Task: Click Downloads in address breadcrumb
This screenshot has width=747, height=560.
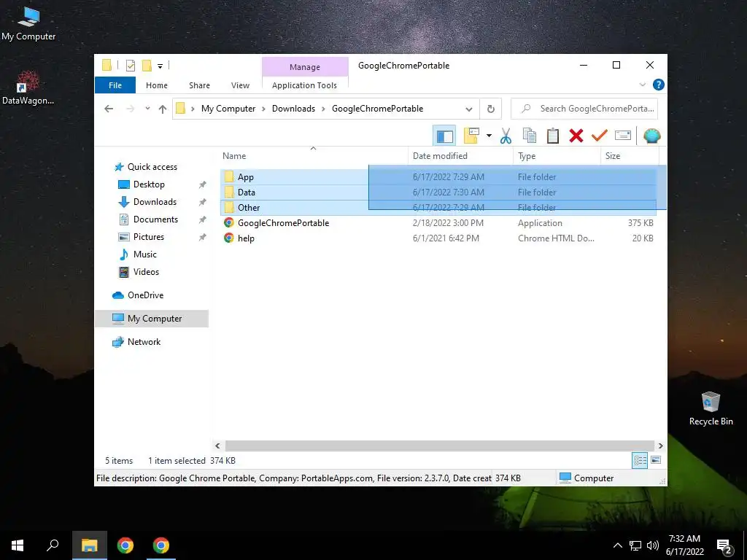Action: [293, 109]
